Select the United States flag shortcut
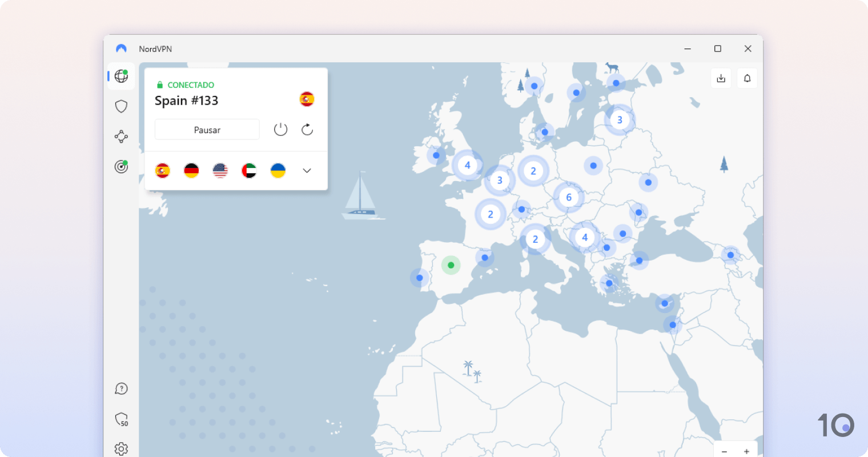 tap(220, 170)
